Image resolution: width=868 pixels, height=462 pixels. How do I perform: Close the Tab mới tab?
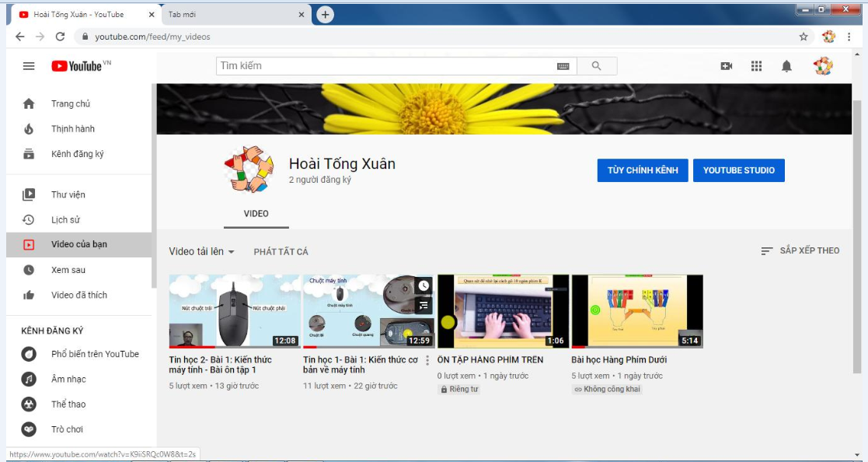(302, 15)
